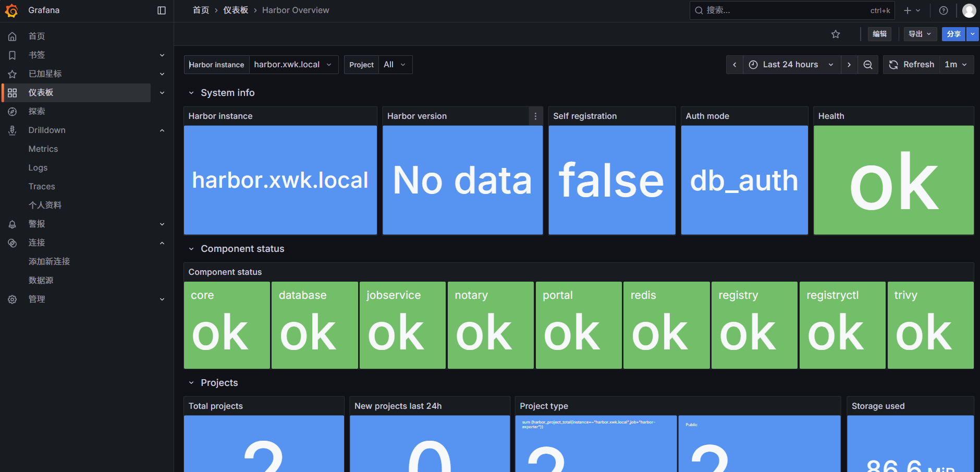Open 已加星标 in the sidebar
This screenshot has height=472, width=980.
click(x=45, y=74)
